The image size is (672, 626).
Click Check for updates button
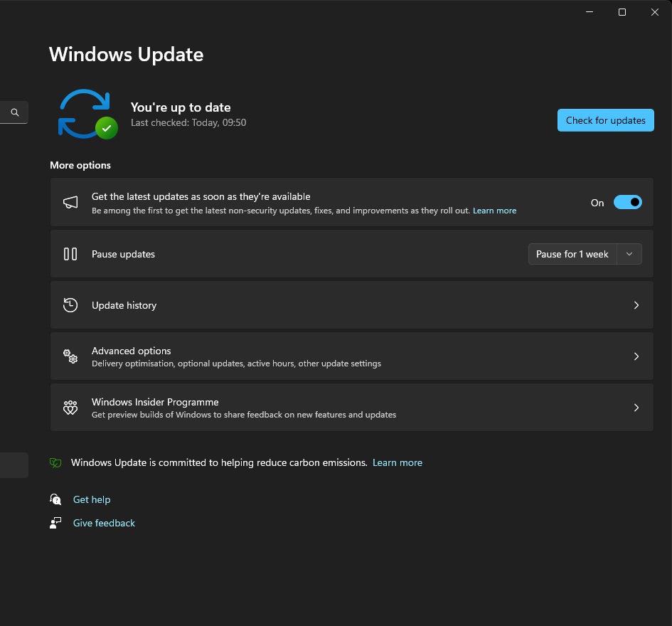click(606, 120)
